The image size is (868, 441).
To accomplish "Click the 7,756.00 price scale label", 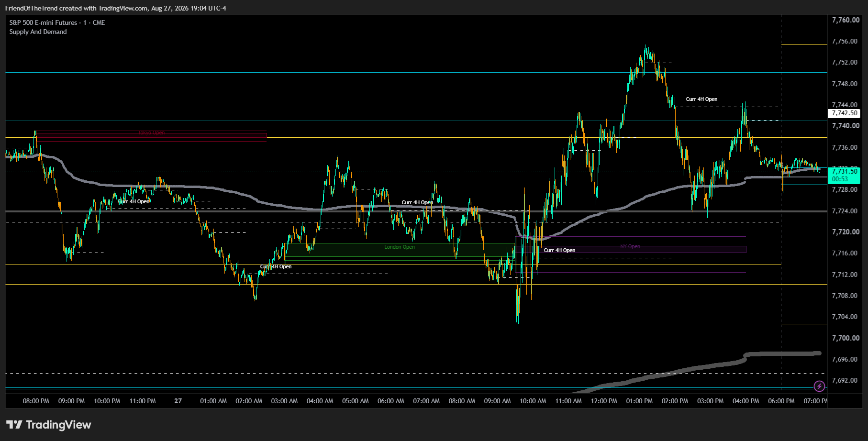I will (x=845, y=41).
